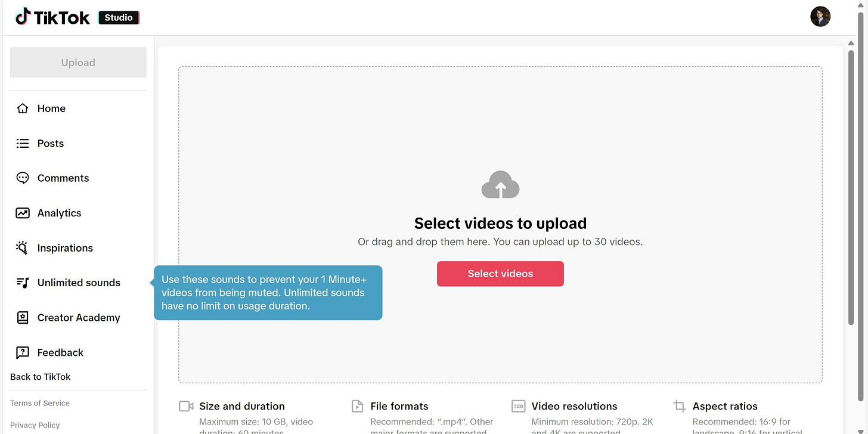Click the Aspect ratios crop icon
The image size is (868, 434).
click(680, 406)
